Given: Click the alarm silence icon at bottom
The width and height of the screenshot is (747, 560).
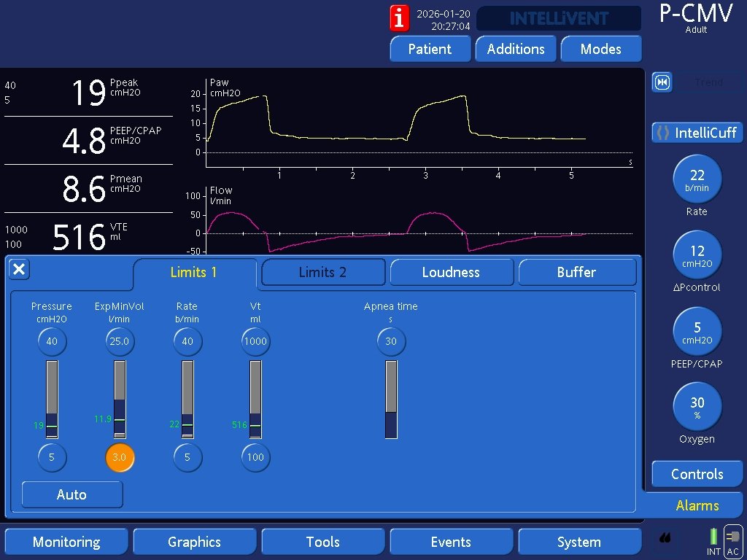Looking at the screenshot, I should [x=665, y=539].
